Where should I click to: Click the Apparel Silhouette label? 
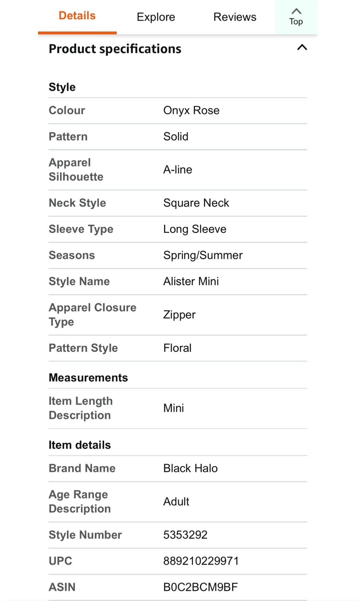76,169
